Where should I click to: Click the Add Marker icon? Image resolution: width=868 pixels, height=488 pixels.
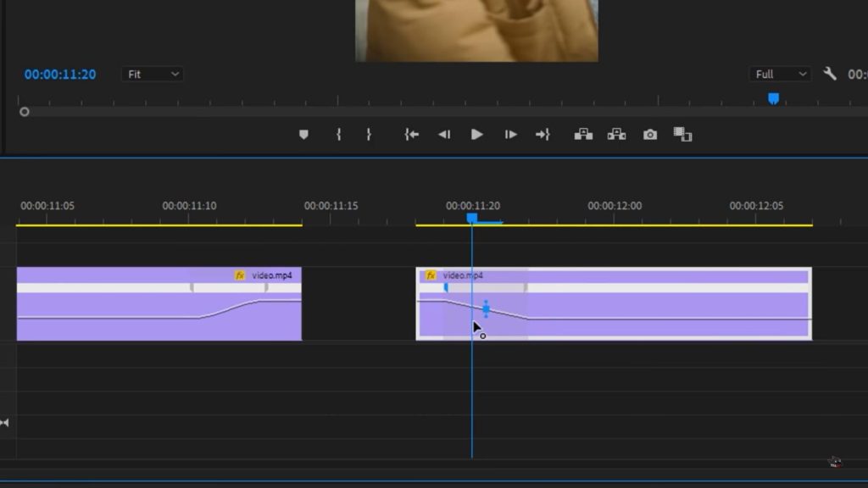click(303, 134)
